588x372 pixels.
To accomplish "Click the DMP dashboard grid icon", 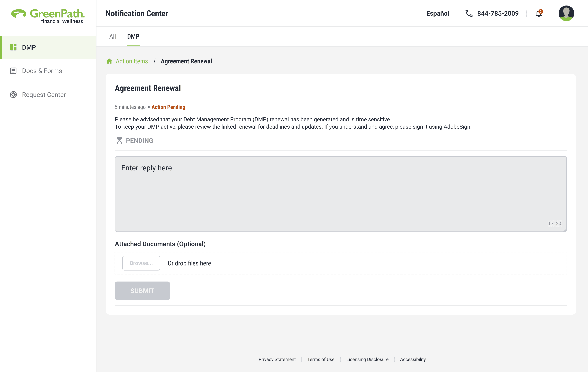I will point(13,47).
